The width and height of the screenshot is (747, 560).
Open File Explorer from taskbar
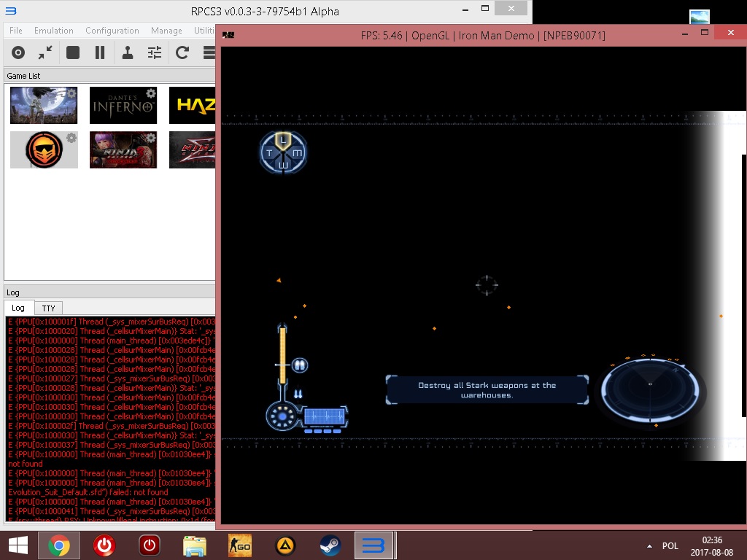195,546
